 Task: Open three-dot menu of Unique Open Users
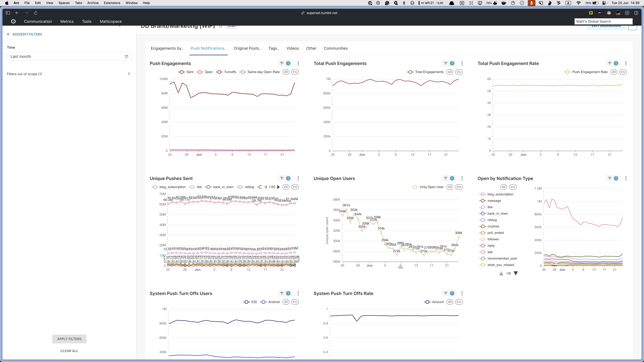(462, 178)
